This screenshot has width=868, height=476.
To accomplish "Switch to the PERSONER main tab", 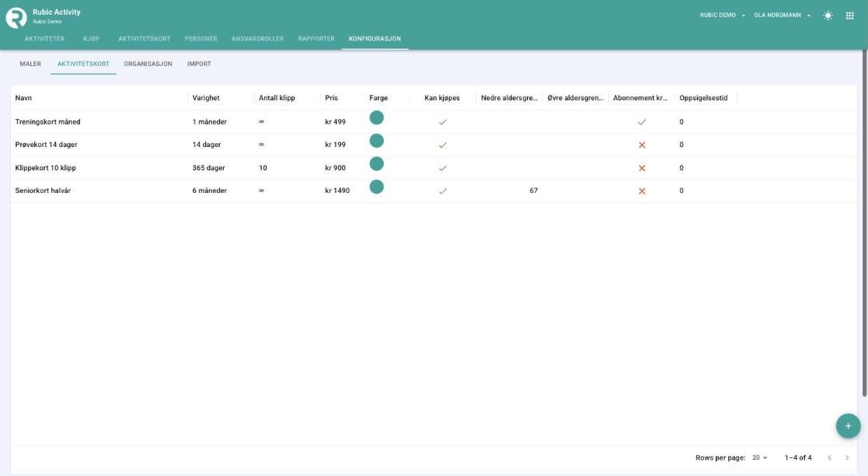I will coord(201,39).
